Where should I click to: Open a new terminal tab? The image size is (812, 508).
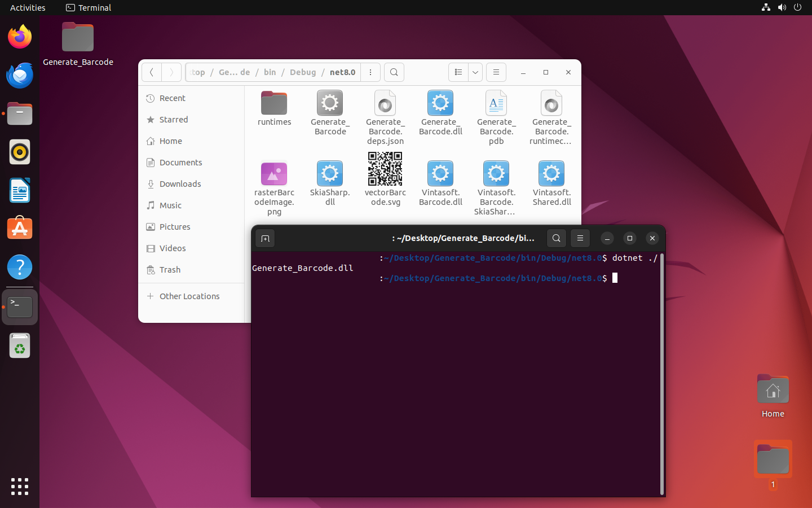(265, 238)
